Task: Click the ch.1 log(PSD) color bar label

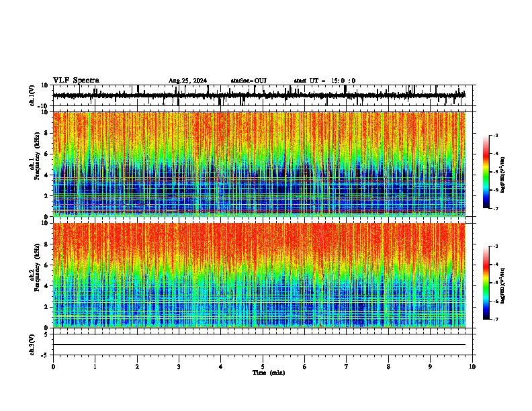Action: coord(502,175)
